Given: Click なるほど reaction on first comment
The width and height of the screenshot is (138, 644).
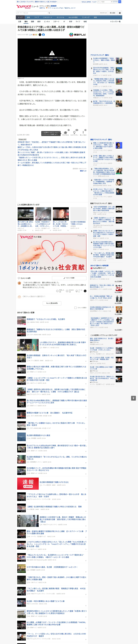Looking at the screenshot, I should pos(70,291).
